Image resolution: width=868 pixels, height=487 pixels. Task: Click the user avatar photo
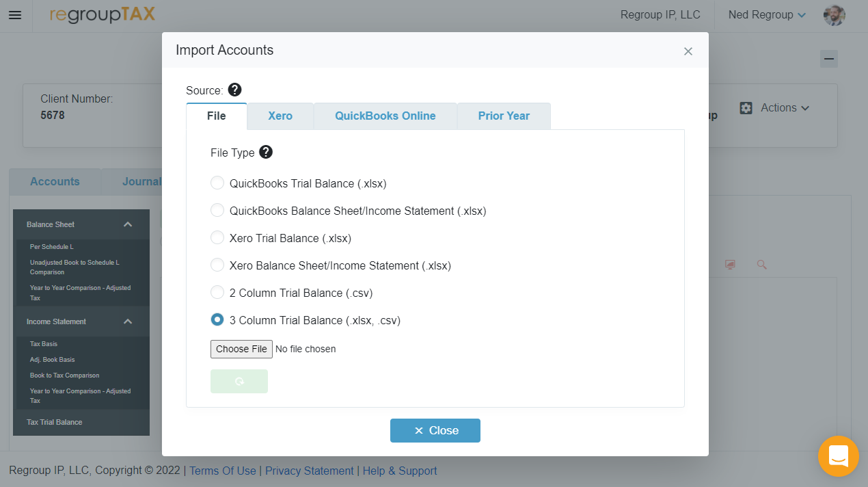[x=835, y=15]
